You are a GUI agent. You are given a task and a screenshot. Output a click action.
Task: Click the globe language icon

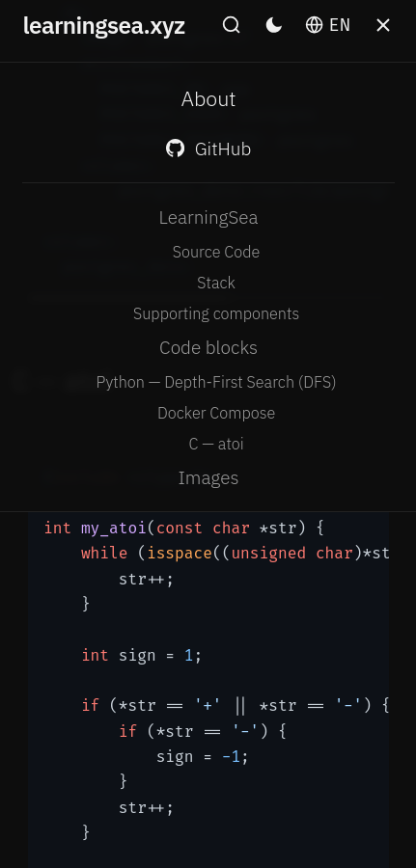click(x=314, y=25)
